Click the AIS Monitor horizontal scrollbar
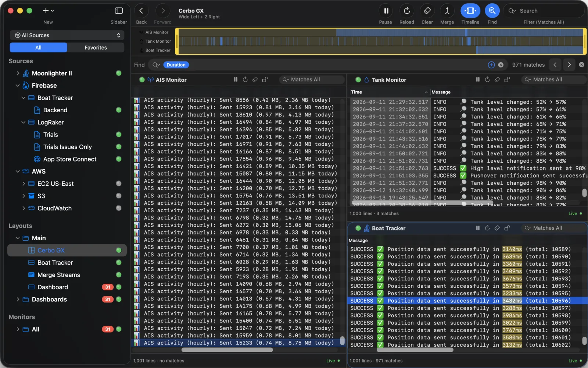The width and height of the screenshot is (588, 368). pyautogui.click(x=227, y=350)
